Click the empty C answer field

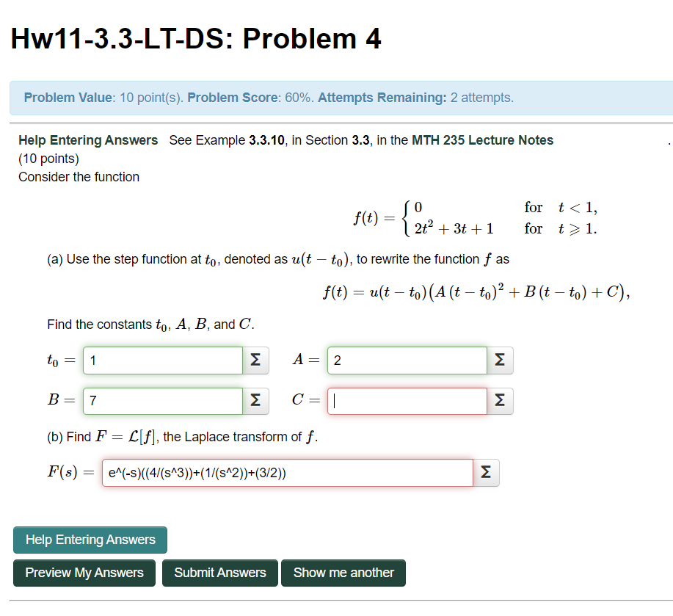[407, 400]
